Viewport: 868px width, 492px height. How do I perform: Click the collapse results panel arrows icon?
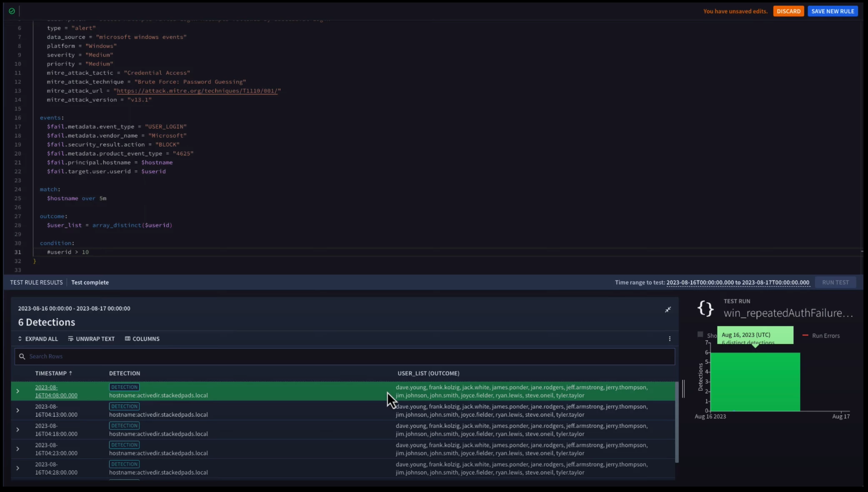coord(668,310)
